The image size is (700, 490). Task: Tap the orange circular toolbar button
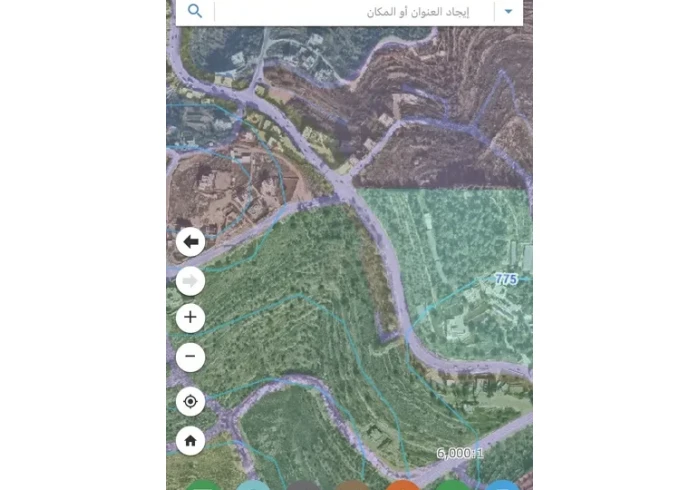click(x=402, y=486)
